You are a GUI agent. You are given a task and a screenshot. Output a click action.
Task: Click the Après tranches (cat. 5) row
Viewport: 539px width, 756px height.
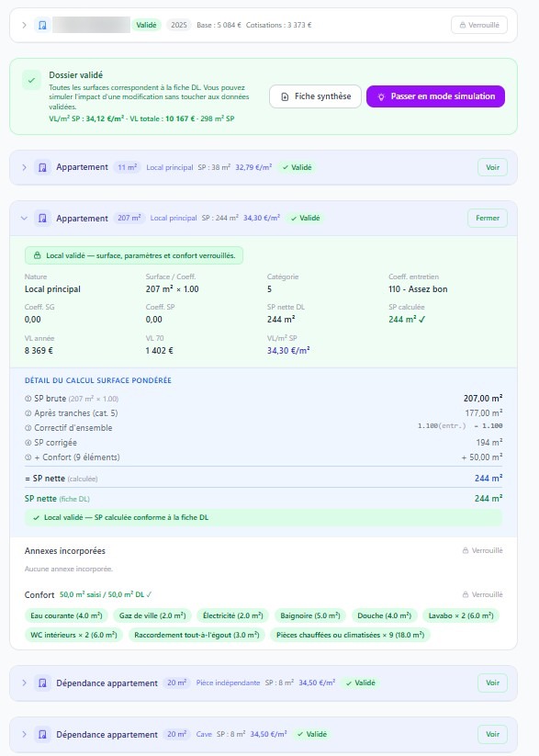pyautogui.click(x=264, y=413)
